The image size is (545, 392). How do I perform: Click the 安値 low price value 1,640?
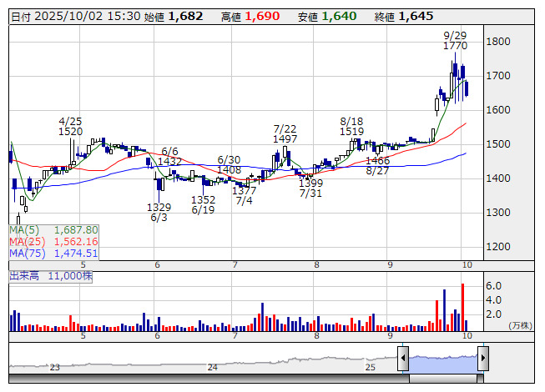point(339,16)
